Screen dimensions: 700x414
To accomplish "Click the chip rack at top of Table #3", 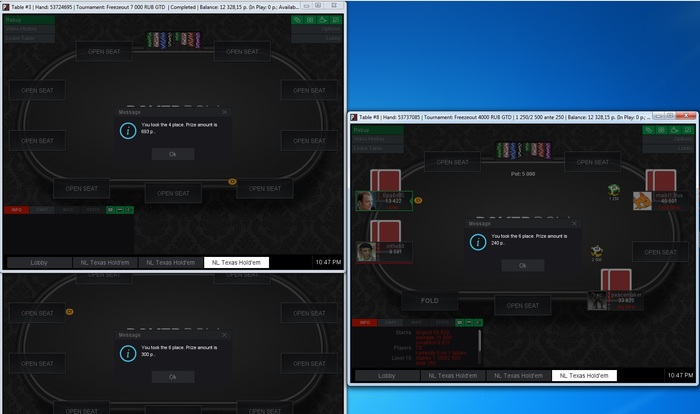I will point(174,40).
